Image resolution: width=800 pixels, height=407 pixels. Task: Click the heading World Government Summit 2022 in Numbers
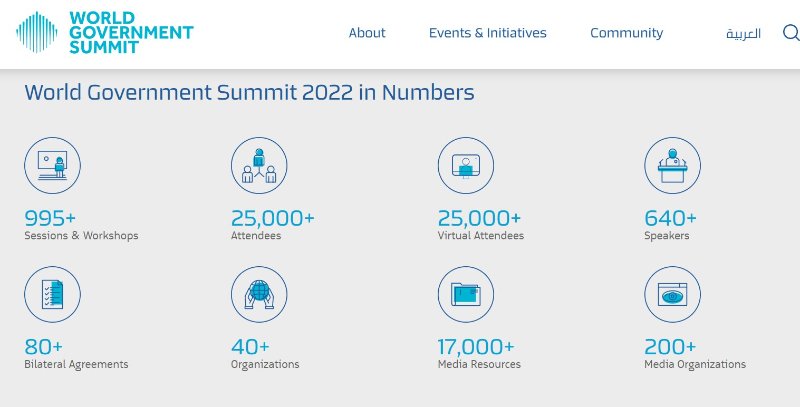pos(249,92)
